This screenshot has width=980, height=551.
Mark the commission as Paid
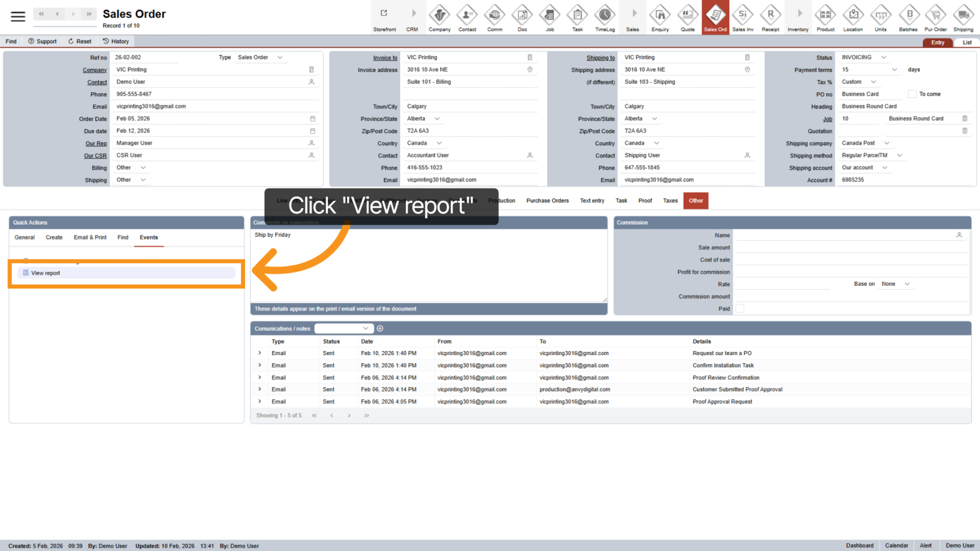point(740,308)
